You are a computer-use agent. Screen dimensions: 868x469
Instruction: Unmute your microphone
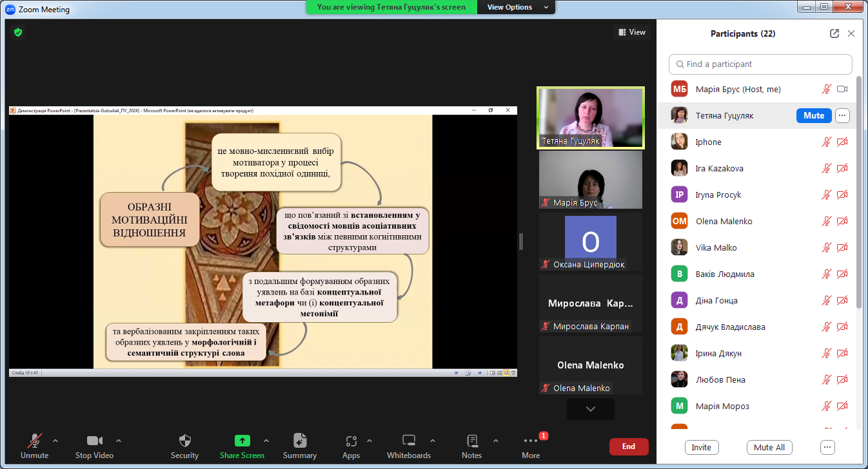coord(34,441)
